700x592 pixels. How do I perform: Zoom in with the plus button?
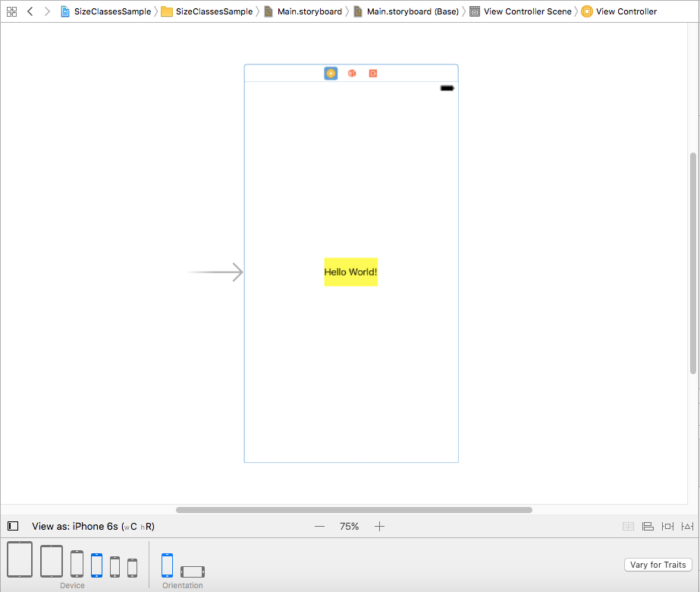[380, 526]
